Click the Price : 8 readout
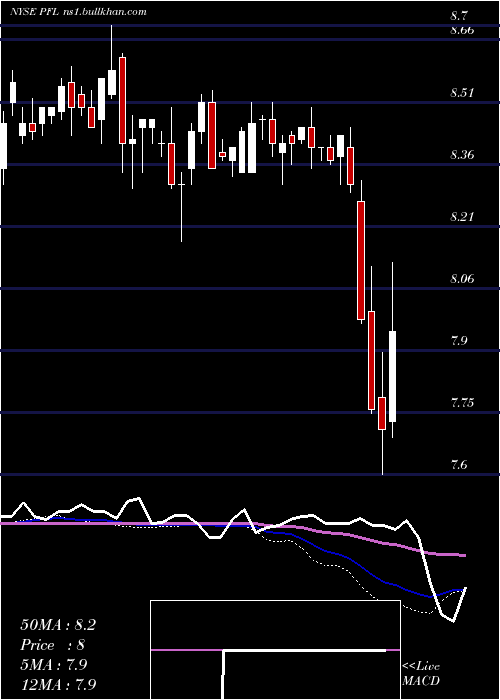The width and height of the screenshot is (500, 700). point(53,645)
